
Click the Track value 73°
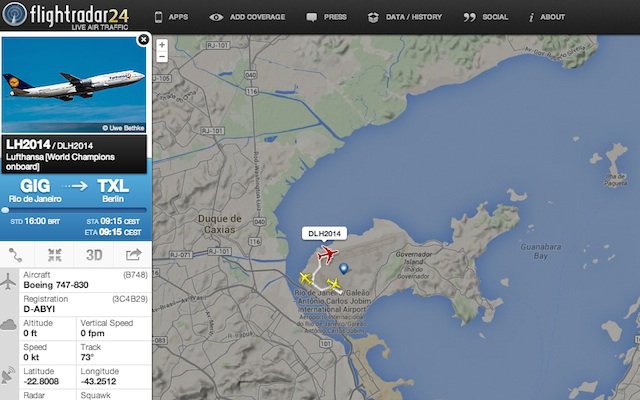click(x=87, y=358)
